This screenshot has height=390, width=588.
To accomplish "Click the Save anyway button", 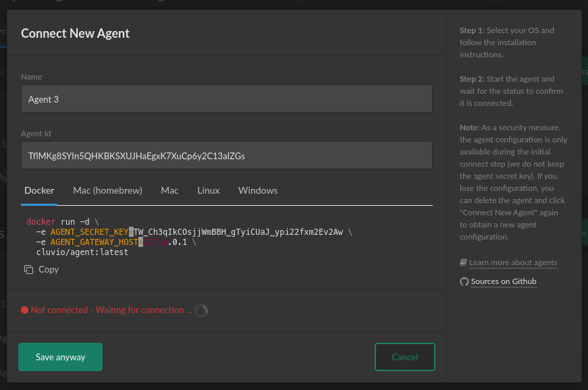I will (60, 357).
